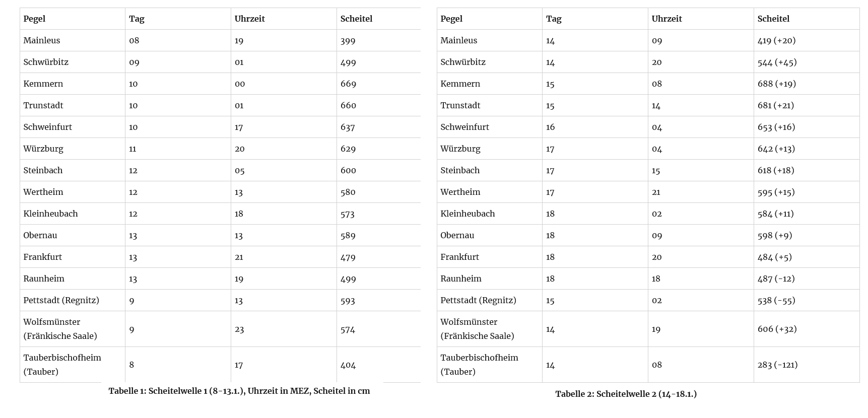Click the Tag header in the right table
Viewport: 868px width, 418px height.
(x=553, y=19)
